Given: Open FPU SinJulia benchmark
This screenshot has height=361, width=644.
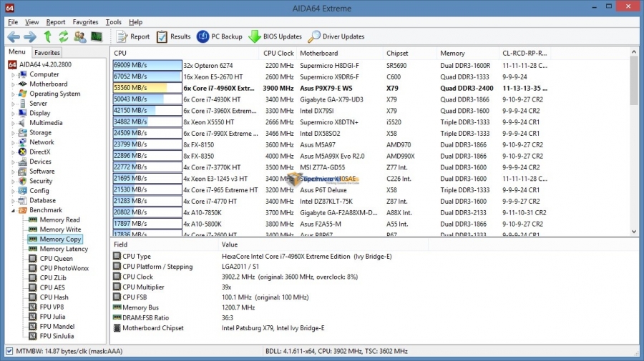Looking at the screenshot, I should coord(57,336).
